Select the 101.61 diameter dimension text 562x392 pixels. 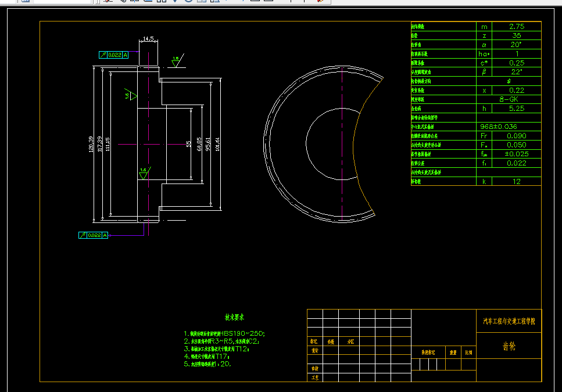tap(217, 144)
